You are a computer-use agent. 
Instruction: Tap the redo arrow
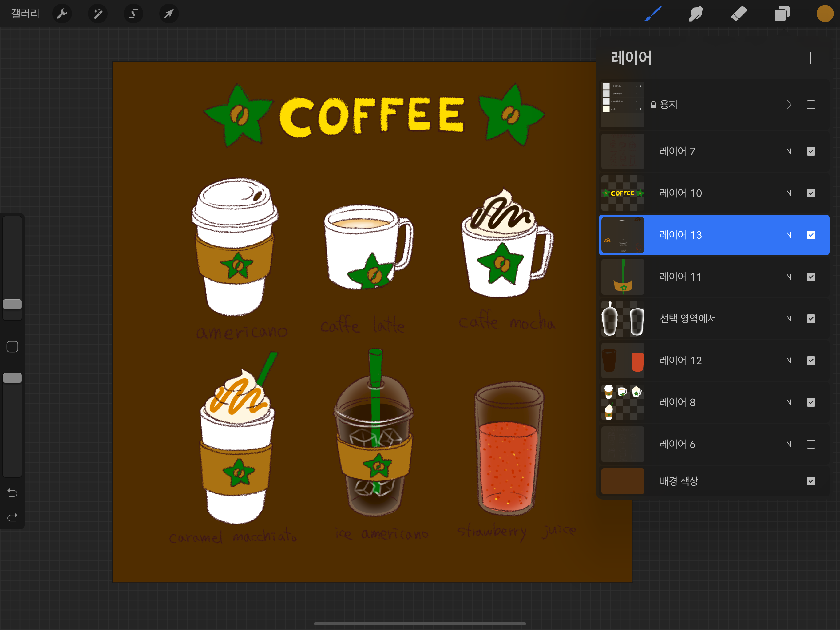point(12,517)
